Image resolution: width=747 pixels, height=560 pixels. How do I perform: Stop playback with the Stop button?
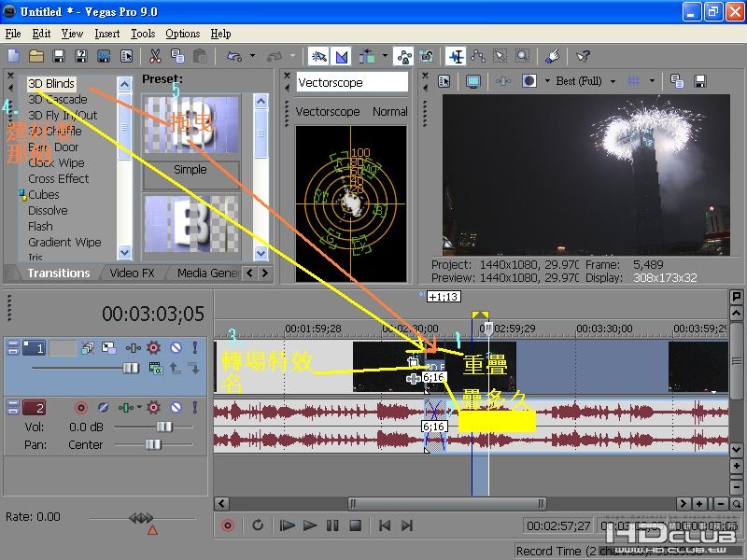click(355, 525)
